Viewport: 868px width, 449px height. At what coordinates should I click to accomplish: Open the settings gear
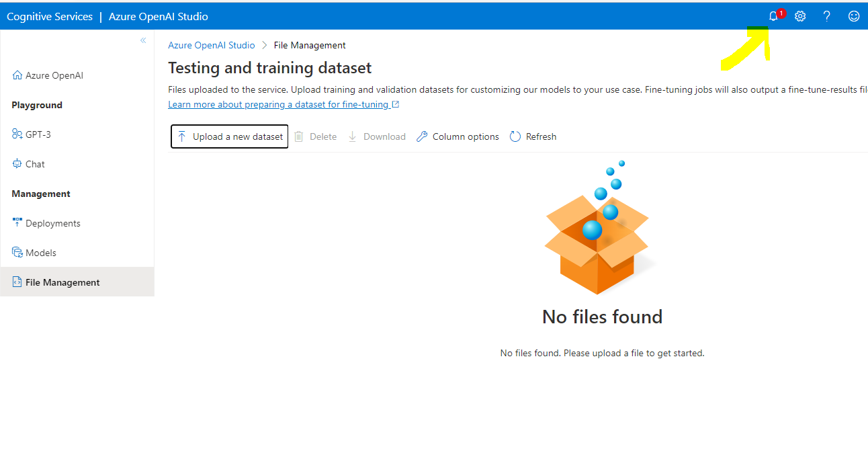(799, 15)
